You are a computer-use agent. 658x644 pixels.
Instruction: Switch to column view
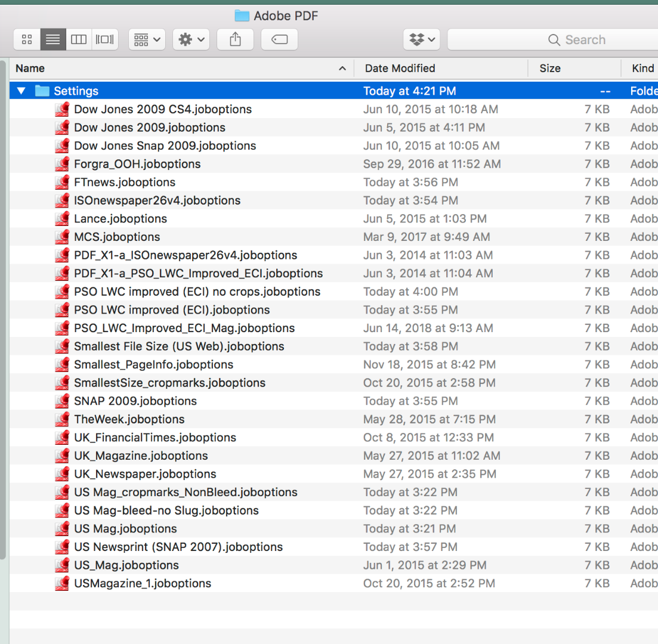coord(78,39)
